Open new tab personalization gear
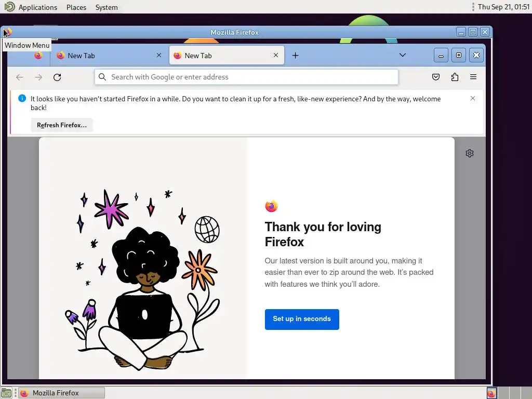The width and height of the screenshot is (532, 399). 470,153
